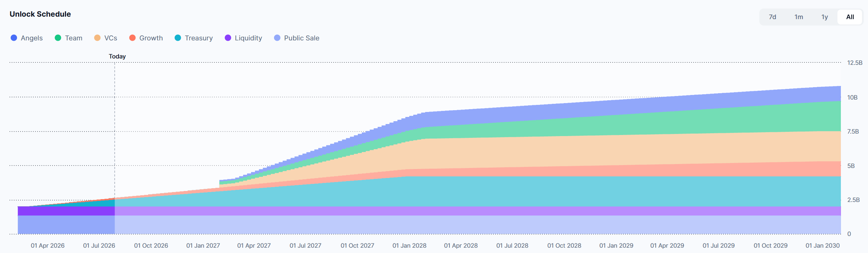Toggle the Treasury series label
Screen dimensions: 868x253
click(199, 38)
